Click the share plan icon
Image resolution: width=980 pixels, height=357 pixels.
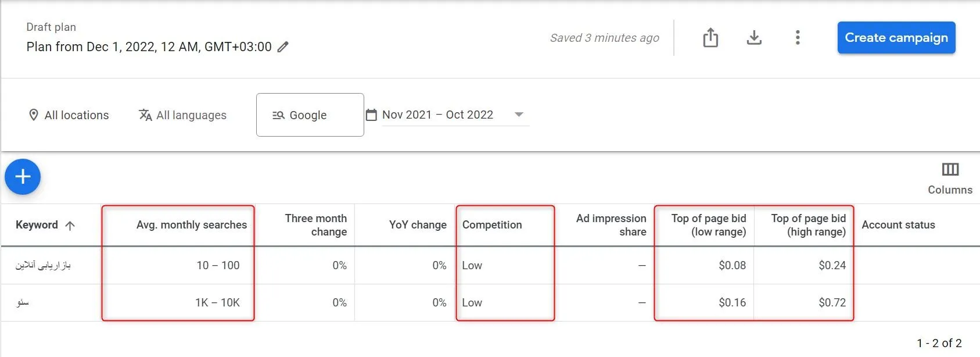[710, 38]
